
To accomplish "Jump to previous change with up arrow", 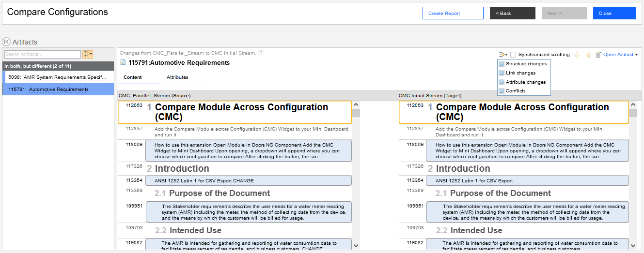I will point(588,55).
